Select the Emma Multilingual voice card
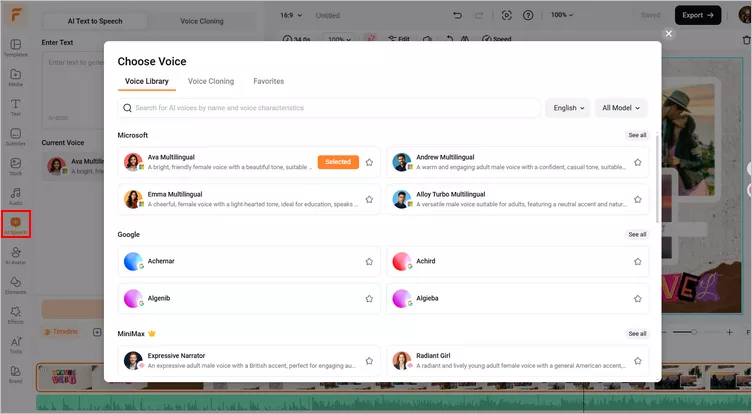Viewport: 752px width, 414px height. click(249, 199)
